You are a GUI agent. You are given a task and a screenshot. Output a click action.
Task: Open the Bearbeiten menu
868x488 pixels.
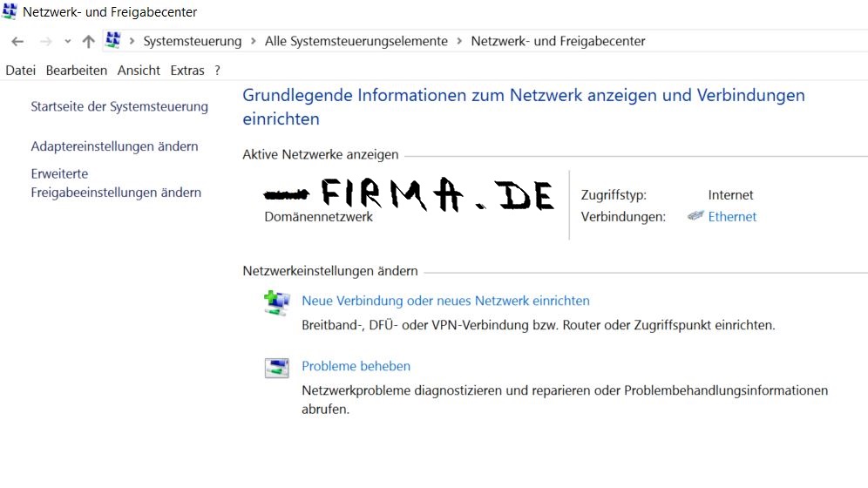point(77,71)
